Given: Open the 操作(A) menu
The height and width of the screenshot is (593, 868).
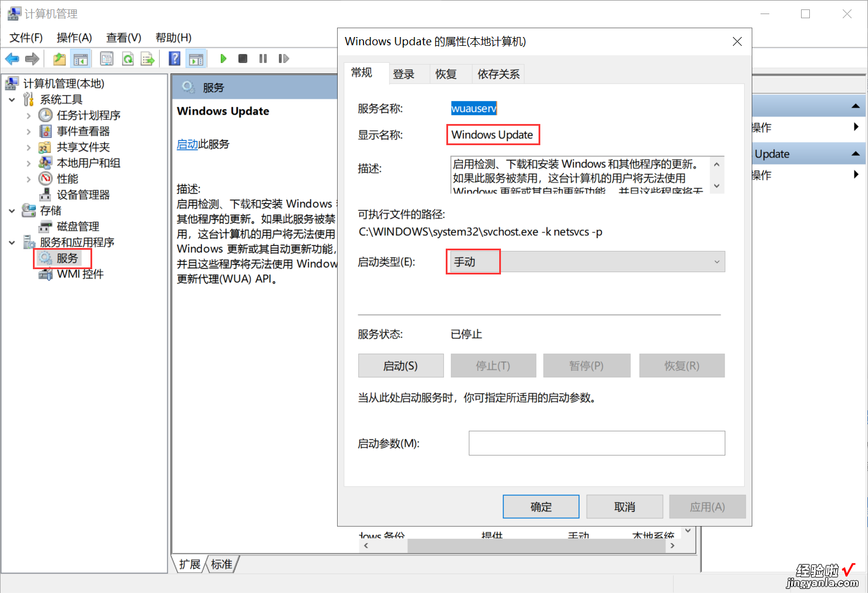Looking at the screenshot, I should (x=74, y=38).
